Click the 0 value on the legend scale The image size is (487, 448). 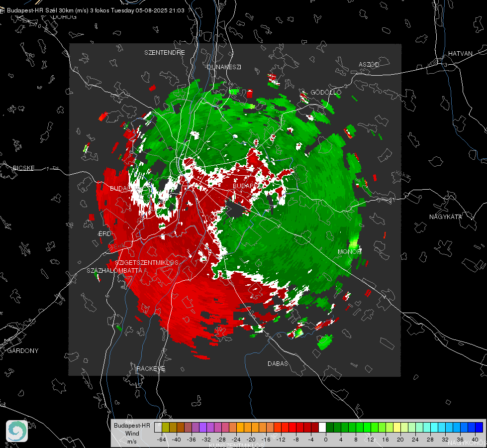tap(325, 440)
